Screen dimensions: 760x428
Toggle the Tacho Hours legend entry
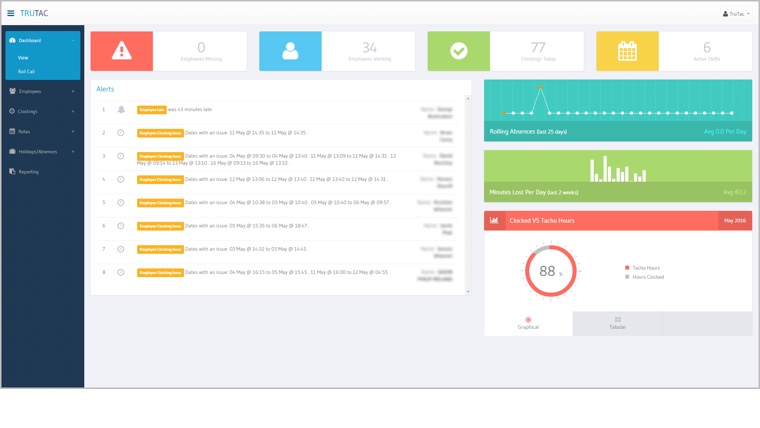(x=643, y=268)
